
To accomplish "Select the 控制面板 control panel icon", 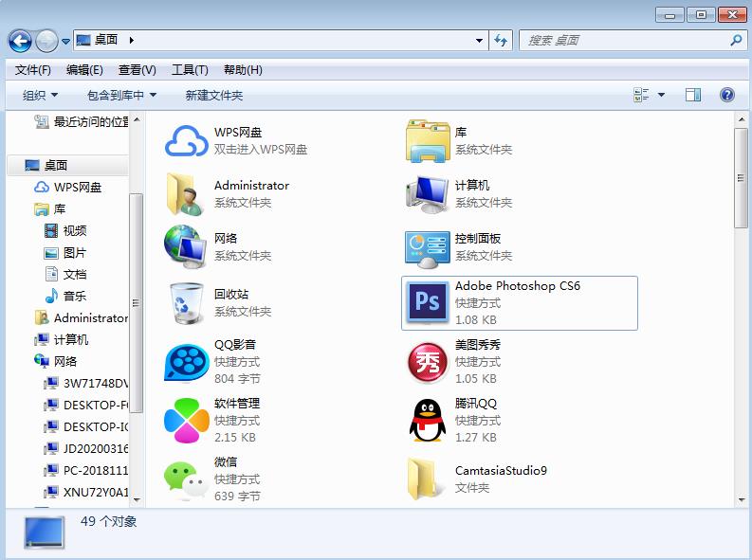I will [x=428, y=248].
